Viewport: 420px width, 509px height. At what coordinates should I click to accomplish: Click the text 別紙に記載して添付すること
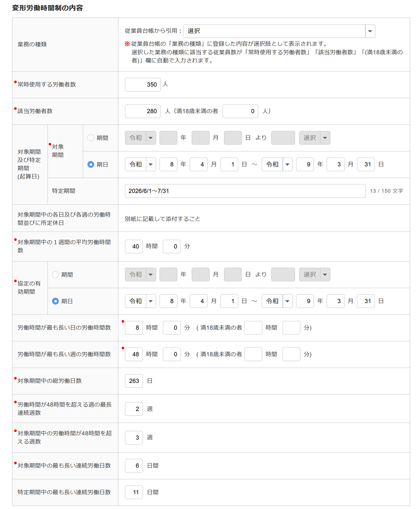[x=163, y=219]
